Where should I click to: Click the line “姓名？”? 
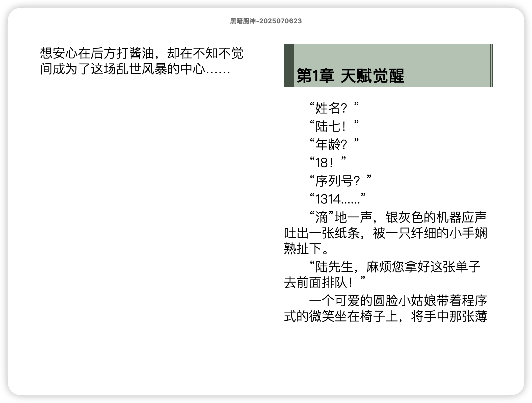334,108
